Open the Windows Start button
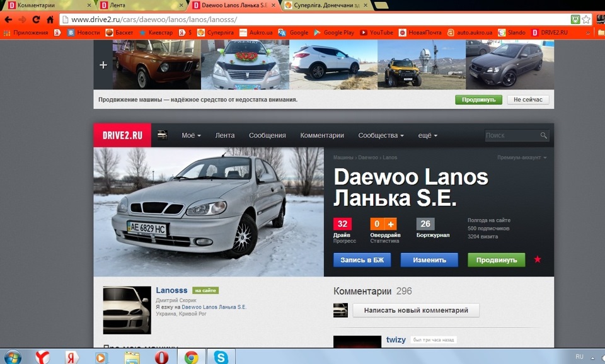 pos(12,357)
